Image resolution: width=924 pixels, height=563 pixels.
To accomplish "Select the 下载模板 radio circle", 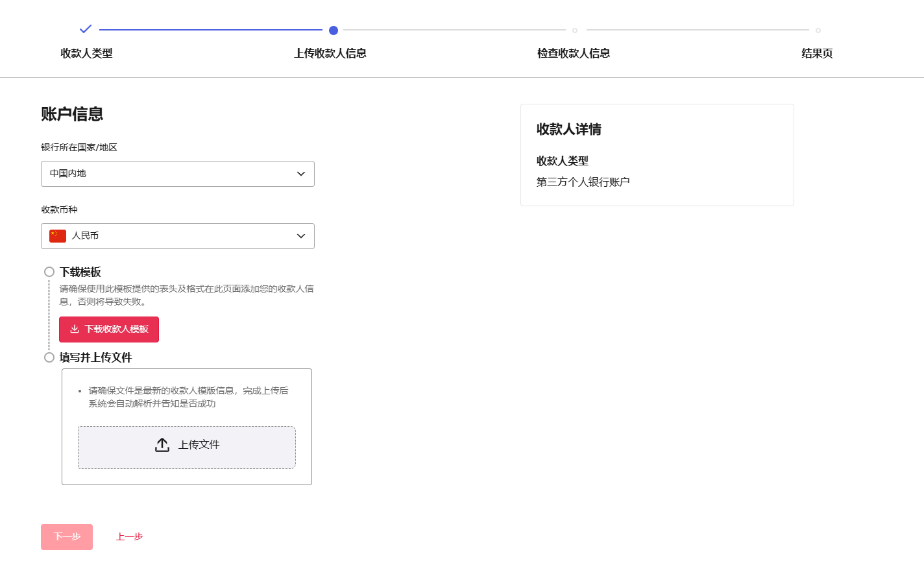I will [x=49, y=272].
